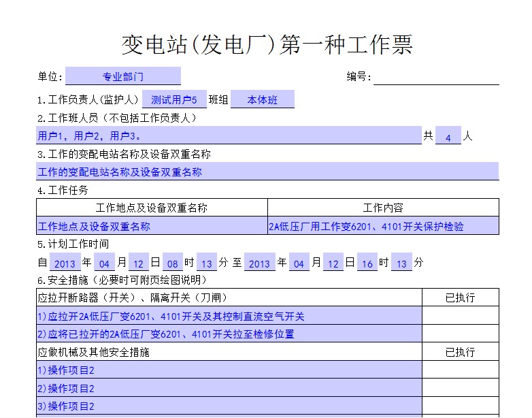The height and width of the screenshot is (418, 532).
Task: Click safety measure 2)应将已拉开的2A低压厂变 row
Action: pyautogui.click(x=229, y=334)
